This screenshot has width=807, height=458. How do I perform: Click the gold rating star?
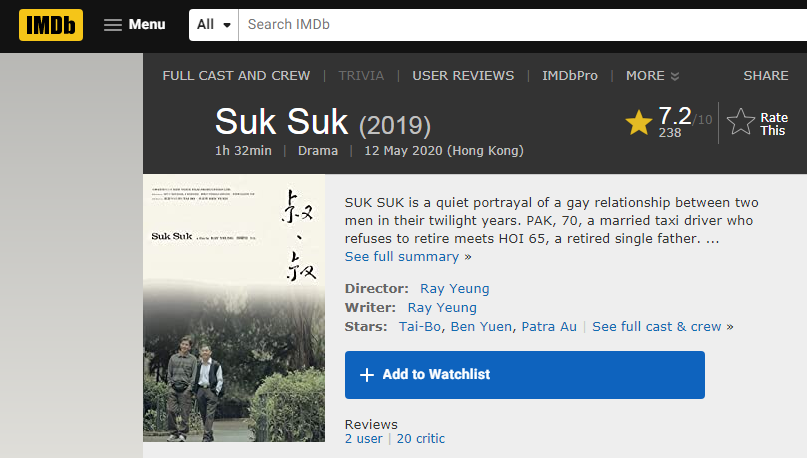[638, 123]
